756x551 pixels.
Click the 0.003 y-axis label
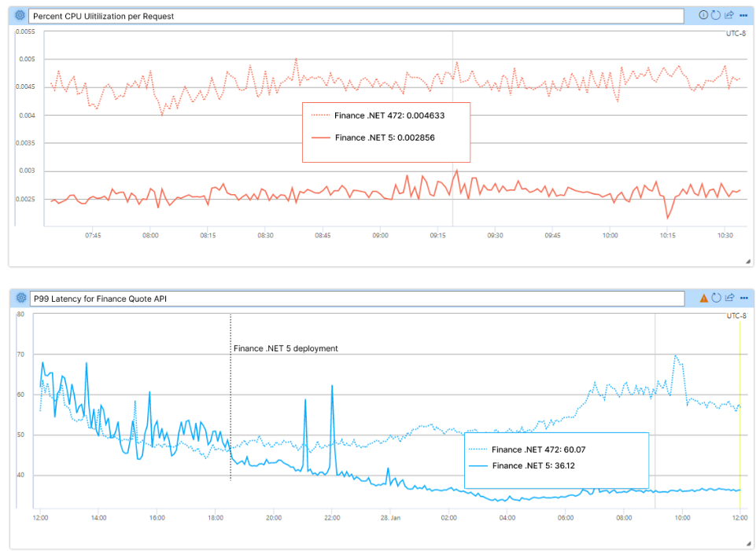point(27,171)
